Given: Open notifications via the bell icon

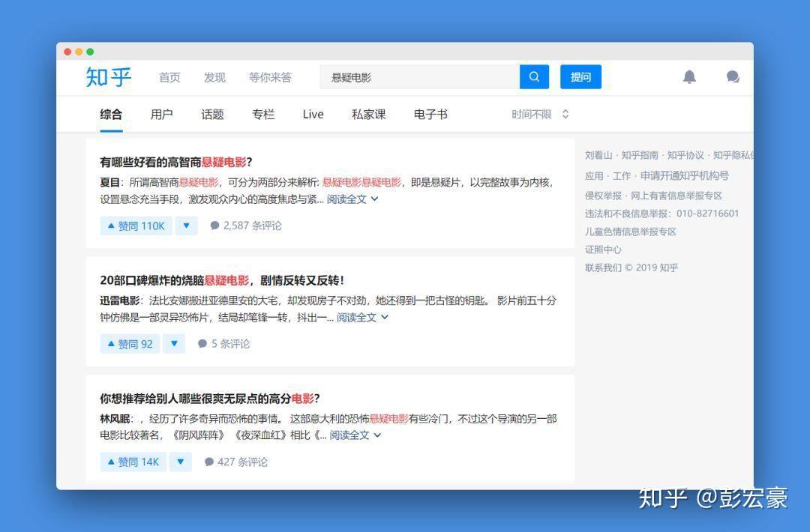Looking at the screenshot, I should (x=689, y=77).
